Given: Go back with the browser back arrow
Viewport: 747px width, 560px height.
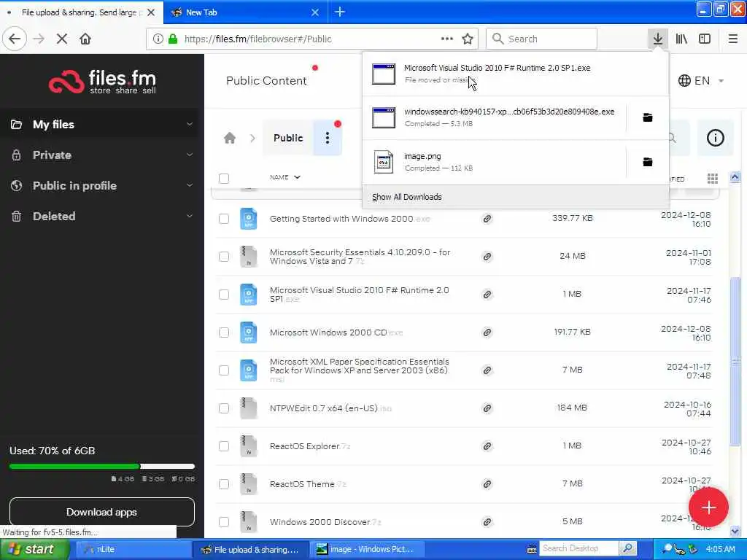Looking at the screenshot, I should pos(15,39).
